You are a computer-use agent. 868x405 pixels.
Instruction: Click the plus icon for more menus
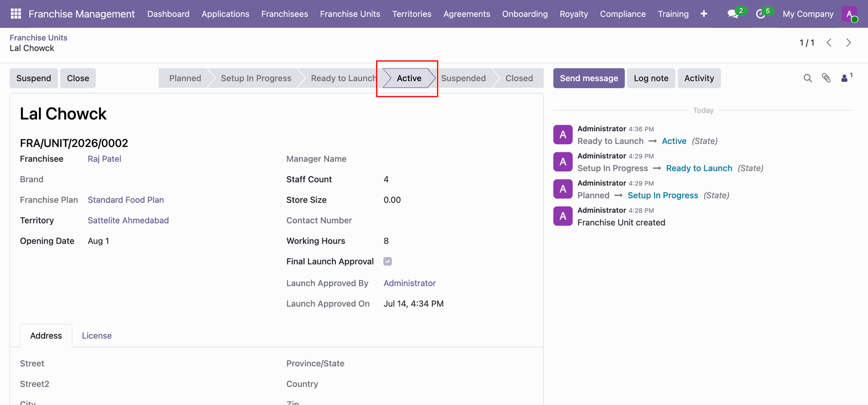point(704,14)
